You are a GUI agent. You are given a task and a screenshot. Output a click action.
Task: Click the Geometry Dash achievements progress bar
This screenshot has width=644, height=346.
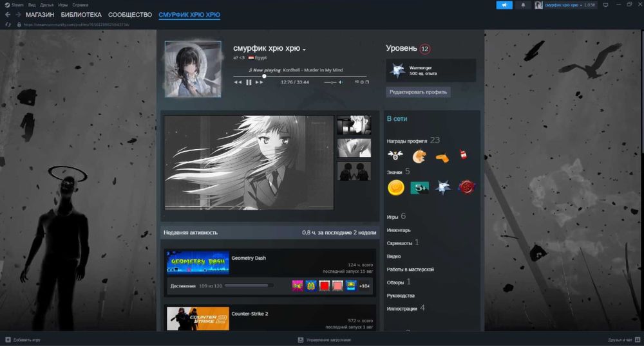click(x=249, y=286)
